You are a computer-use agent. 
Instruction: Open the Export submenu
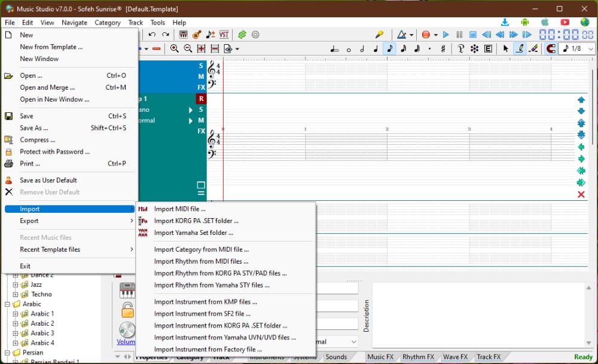click(69, 221)
